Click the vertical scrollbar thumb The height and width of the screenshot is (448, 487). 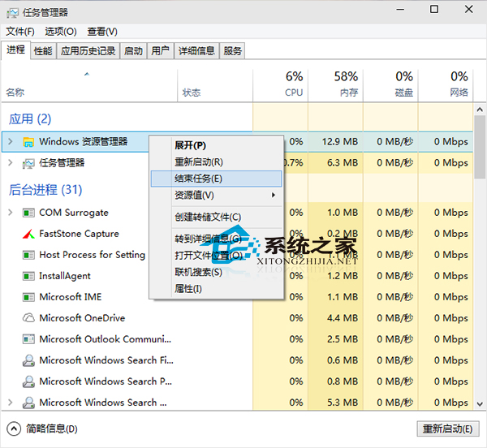[x=480, y=147]
